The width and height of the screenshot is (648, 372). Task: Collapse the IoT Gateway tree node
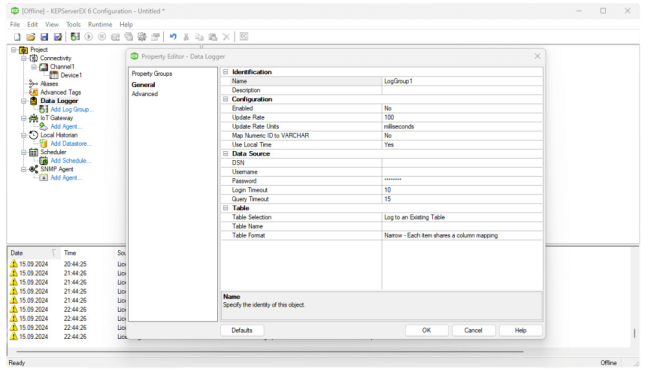coord(24,118)
